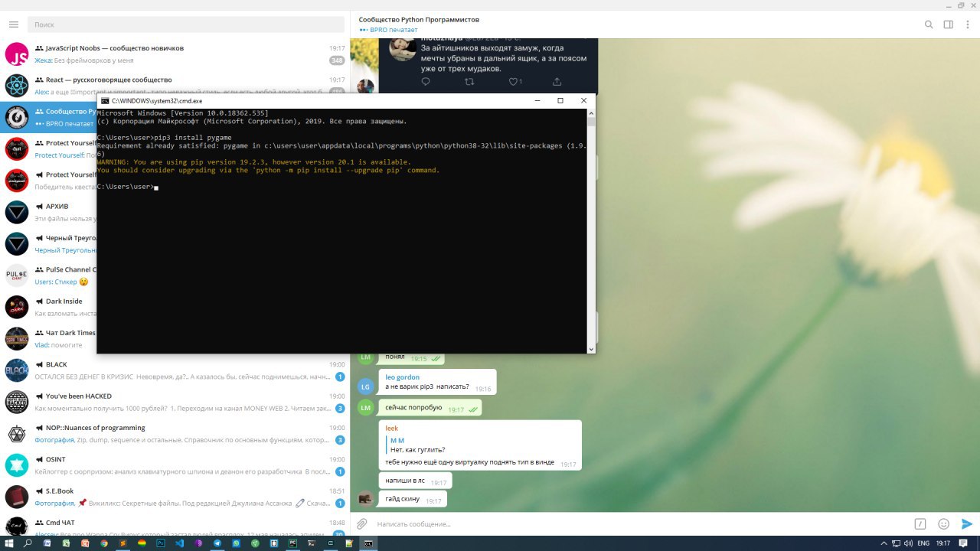The height and width of the screenshot is (551, 980).
Task: Open PyCharm from the taskbar
Action: (x=292, y=543)
